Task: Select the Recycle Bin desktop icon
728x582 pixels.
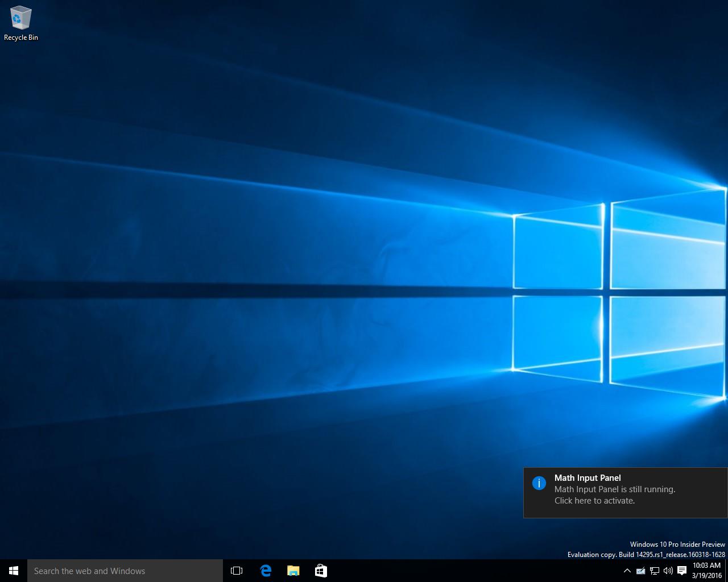Action: (x=21, y=24)
